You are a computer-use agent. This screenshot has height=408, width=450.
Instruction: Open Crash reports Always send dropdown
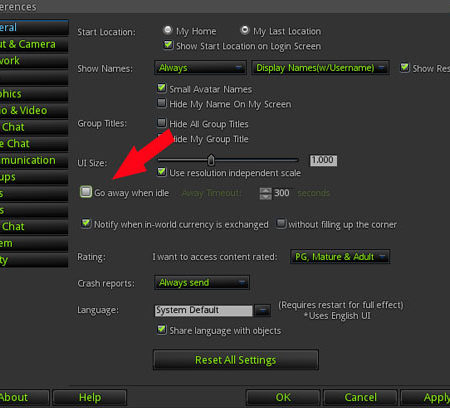point(202,283)
